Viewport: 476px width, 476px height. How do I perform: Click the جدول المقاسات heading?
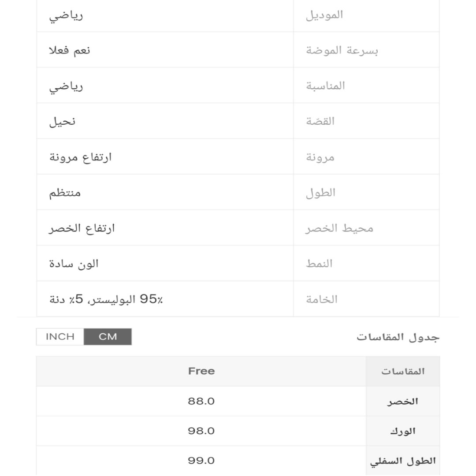[398, 338]
